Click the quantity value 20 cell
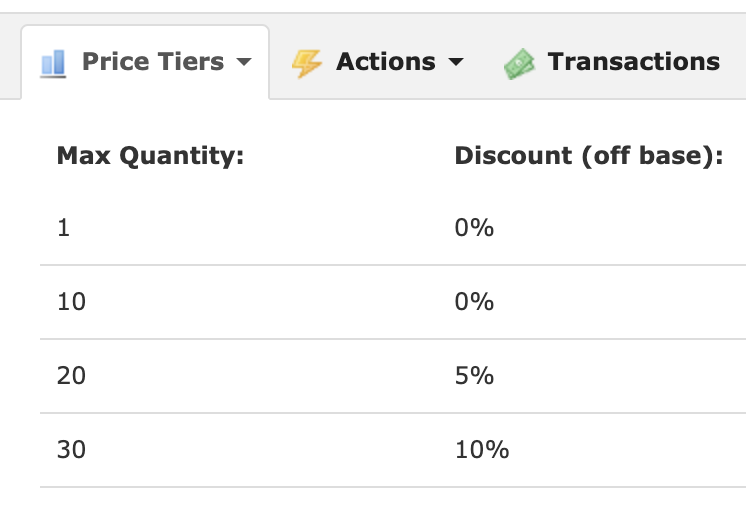 click(x=71, y=376)
